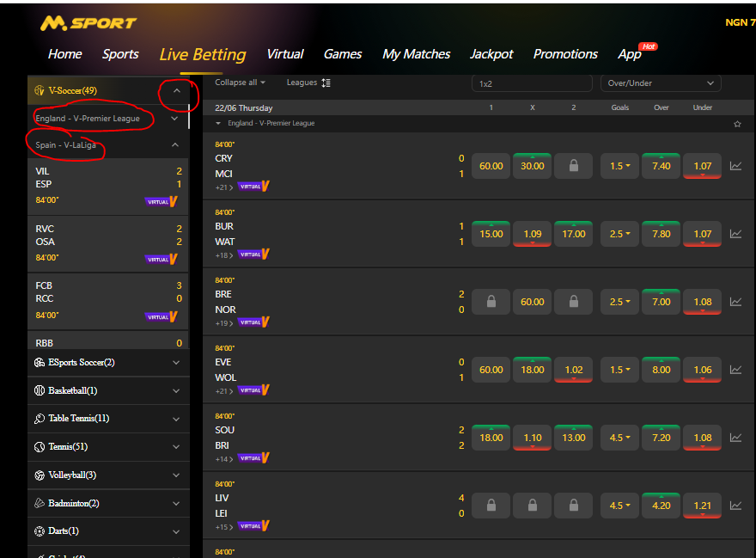
Task: Open the Jackpot page
Action: [x=491, y=53]
